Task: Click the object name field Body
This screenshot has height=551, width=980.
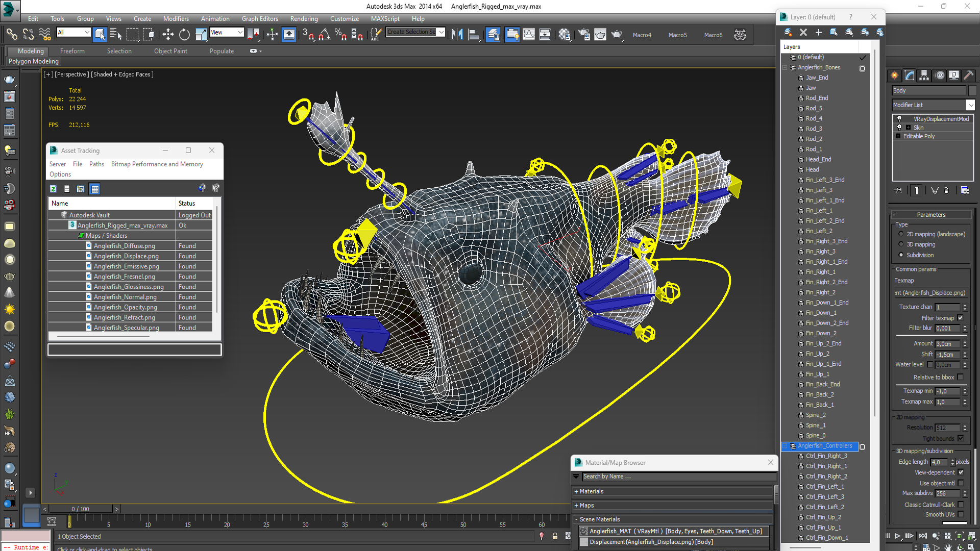Action: click(x=929, y=90)
